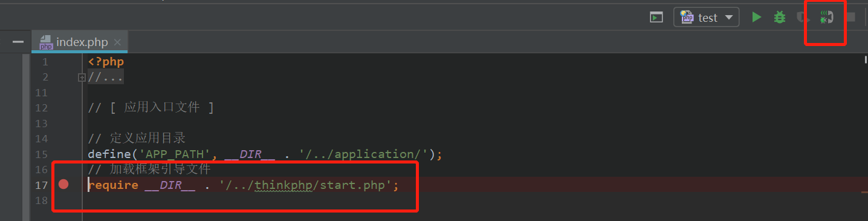
Task: Click the 'require' keyword on line 17
Action: 113,185
